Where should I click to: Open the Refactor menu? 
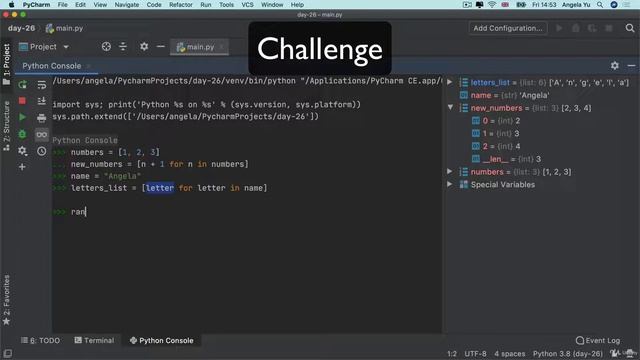click(180, 5)
